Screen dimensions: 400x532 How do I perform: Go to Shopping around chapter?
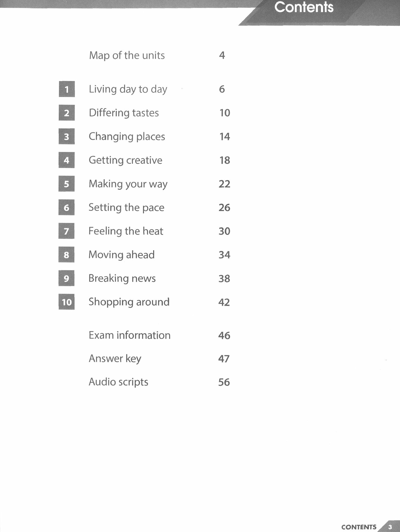click(x=129, y=302)
